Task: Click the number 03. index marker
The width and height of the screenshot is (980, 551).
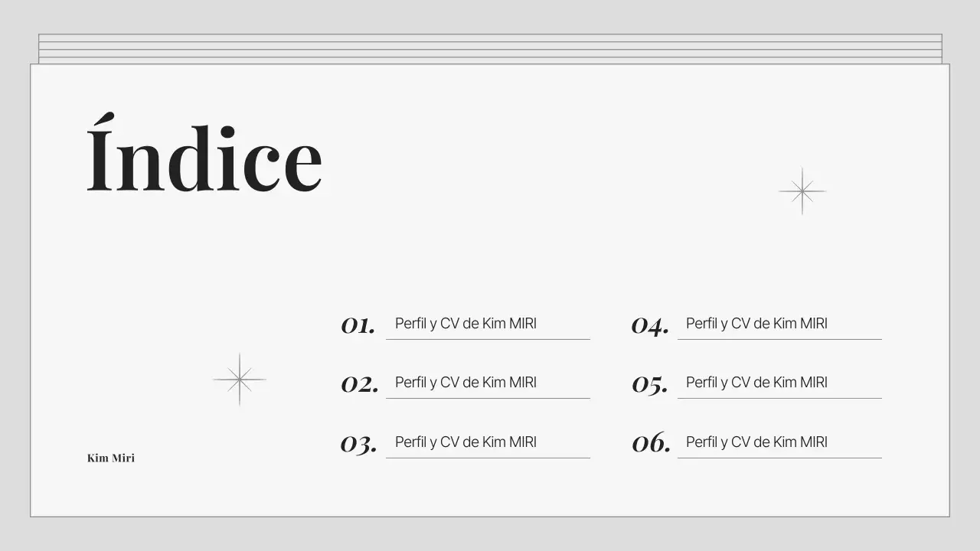Action: [x=359, y=443]
